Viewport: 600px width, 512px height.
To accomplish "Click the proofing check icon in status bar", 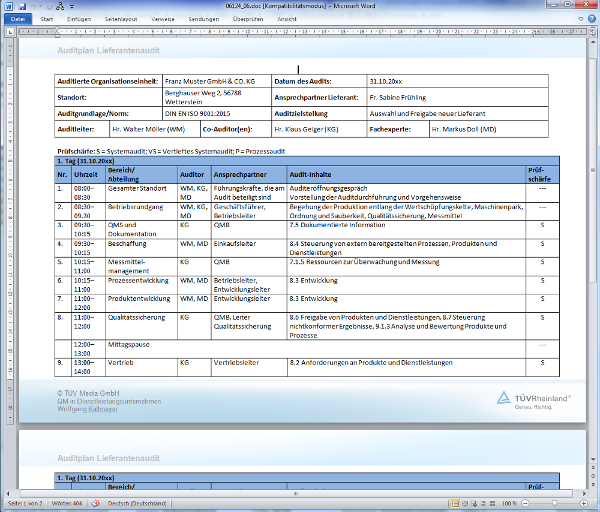I will pyautogui.click(x=97, y=503).
